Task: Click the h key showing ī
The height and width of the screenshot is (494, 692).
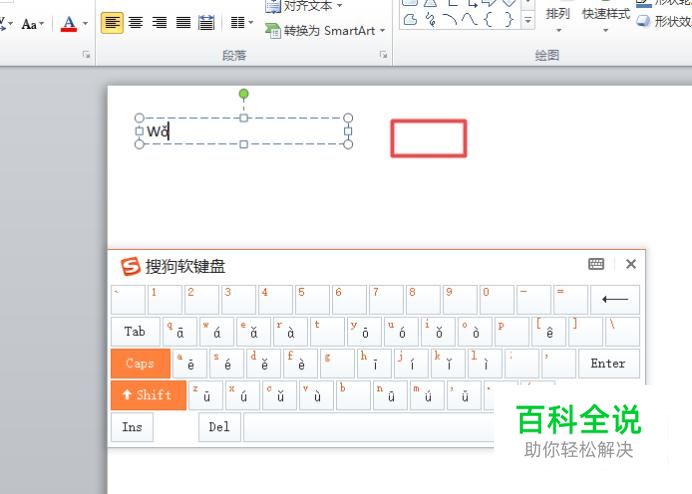Action: tap(374, 363)
